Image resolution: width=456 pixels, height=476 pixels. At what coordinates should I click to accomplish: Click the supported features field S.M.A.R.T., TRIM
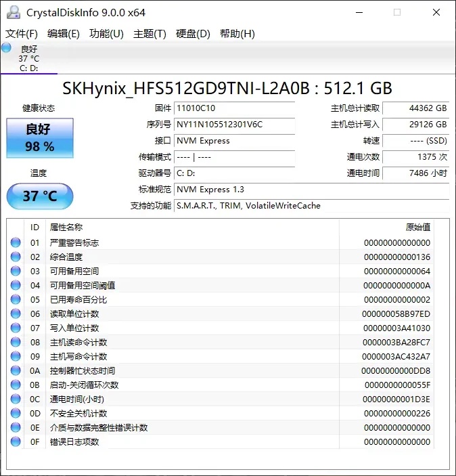click(312, 206)
